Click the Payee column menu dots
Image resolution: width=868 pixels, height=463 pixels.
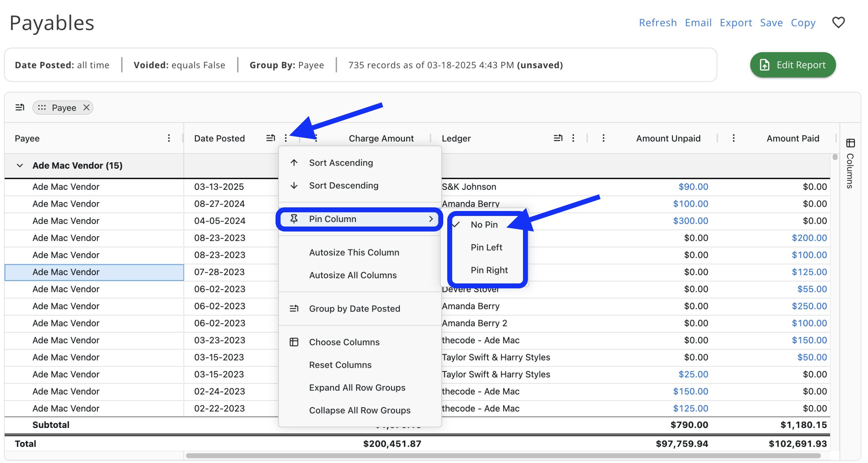(x=169, y=138)
